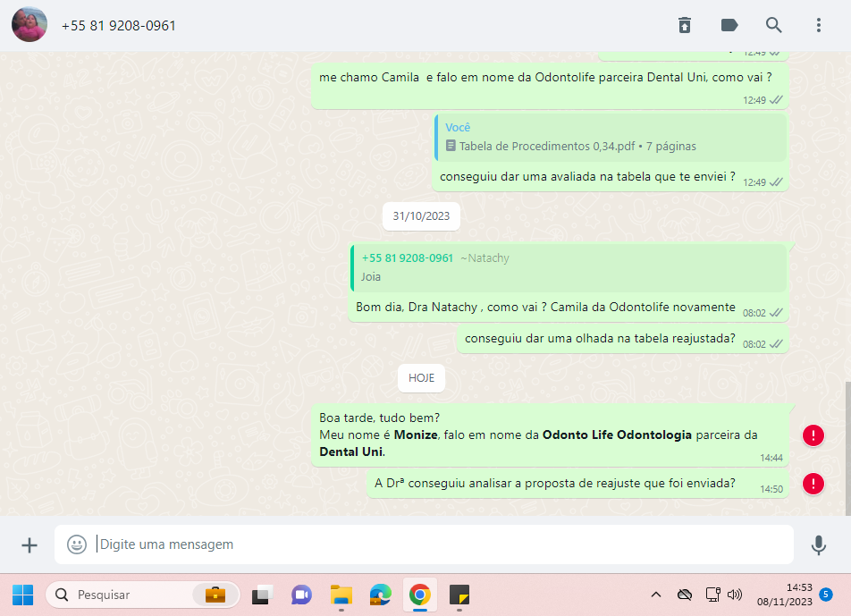The height and width of the screenshot is (616, 851).
Task: Open File Explorer from the taskbar
Action: pos(341,595)
